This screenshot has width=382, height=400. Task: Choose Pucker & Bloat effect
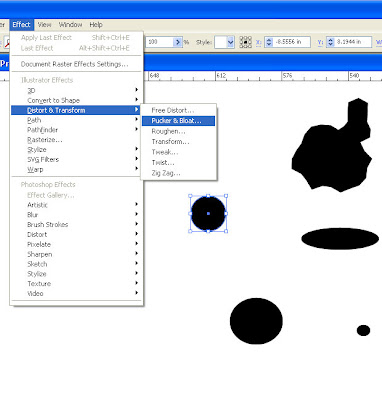tap(179, 121)
